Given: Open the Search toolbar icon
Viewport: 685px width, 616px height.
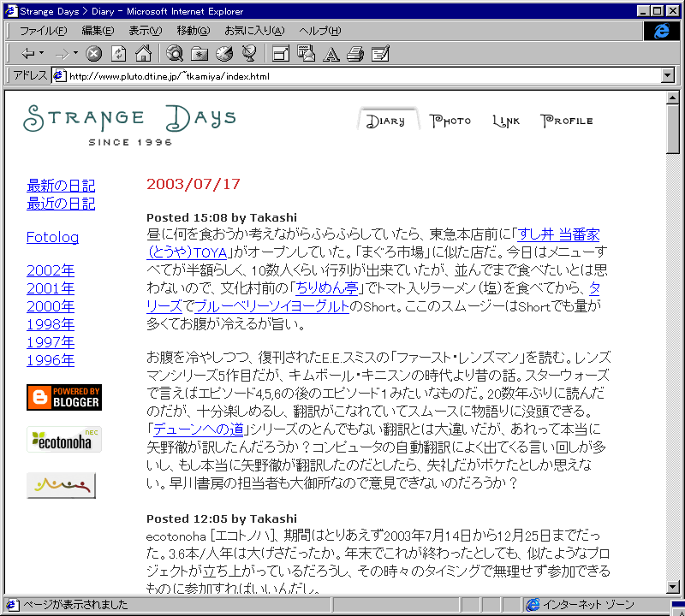Looking at the screenshot, I should point(175,54).
